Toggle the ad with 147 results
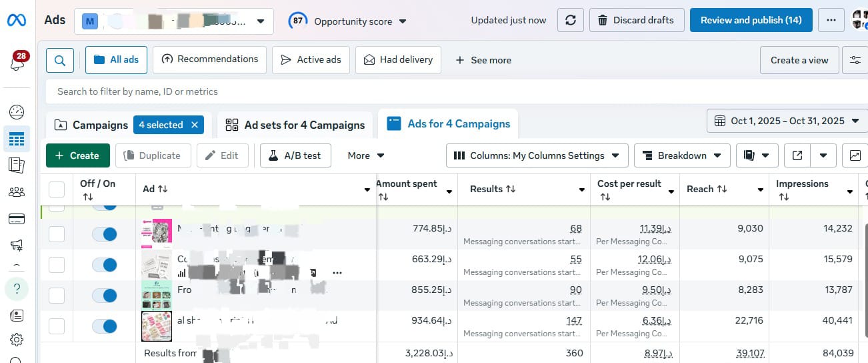Viewport: 868px width, 363px height. (104, 326)
